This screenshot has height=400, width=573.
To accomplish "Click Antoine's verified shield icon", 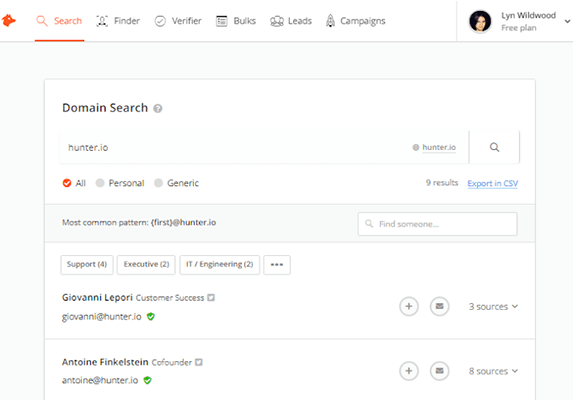I will 147,380.
